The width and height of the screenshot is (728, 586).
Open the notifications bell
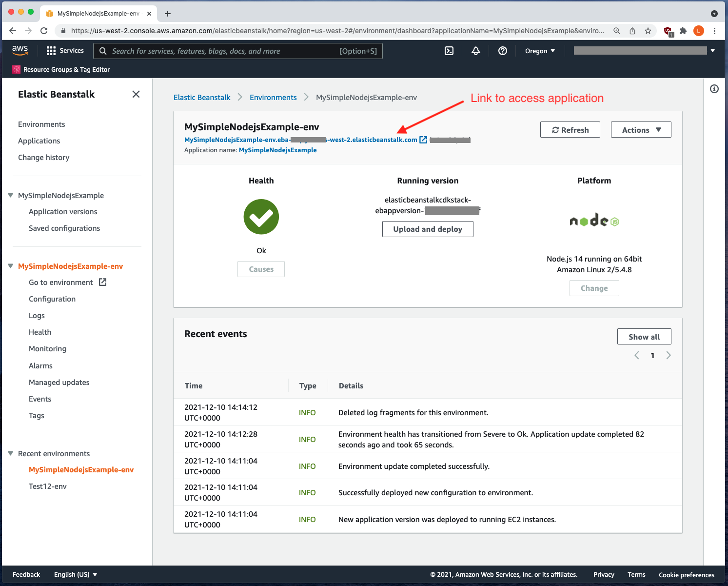pyautogui.click(x=476, y=51)
